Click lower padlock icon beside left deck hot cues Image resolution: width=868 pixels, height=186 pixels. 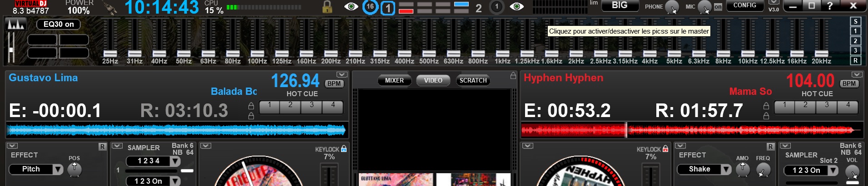point(251,116)
